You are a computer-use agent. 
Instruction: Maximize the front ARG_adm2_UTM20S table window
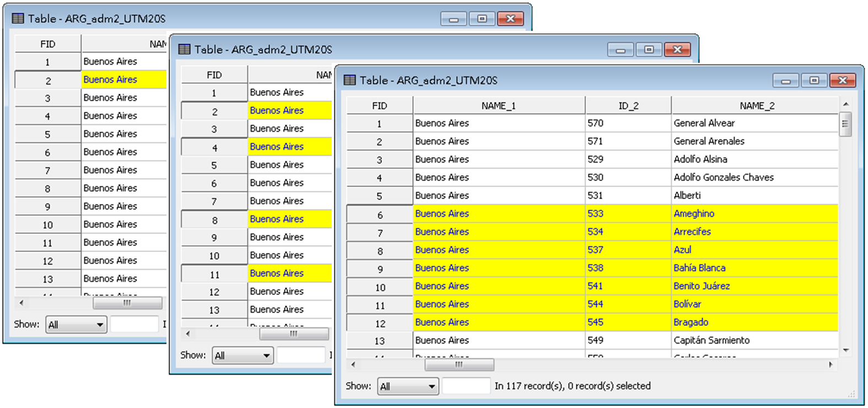click(814, 80)
